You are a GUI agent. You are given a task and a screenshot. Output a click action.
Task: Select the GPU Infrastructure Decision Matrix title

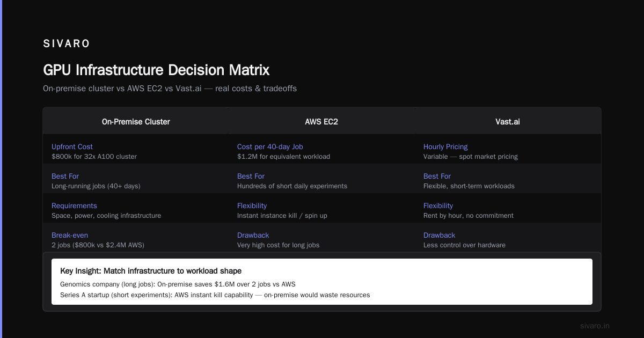pyautogui.click(x=156, y=70)
